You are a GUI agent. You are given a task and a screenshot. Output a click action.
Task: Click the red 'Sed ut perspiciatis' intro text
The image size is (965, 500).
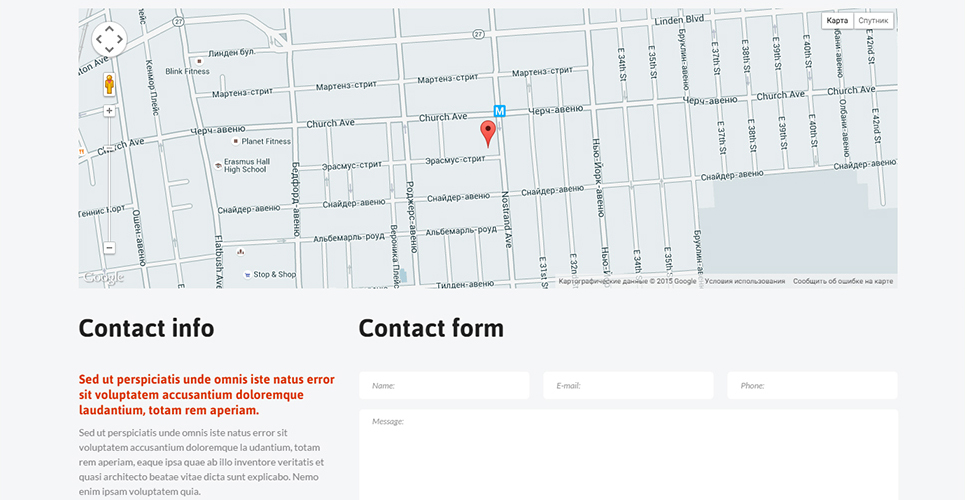pyautogui.click(x=207, y=395)
